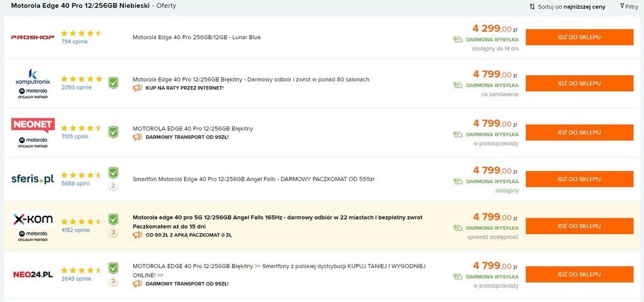Click IDŹ DO SKLEPU for NEO24.PL offer
The height and width of the screenshot is (302, 644).
click(x=579, y=274)
